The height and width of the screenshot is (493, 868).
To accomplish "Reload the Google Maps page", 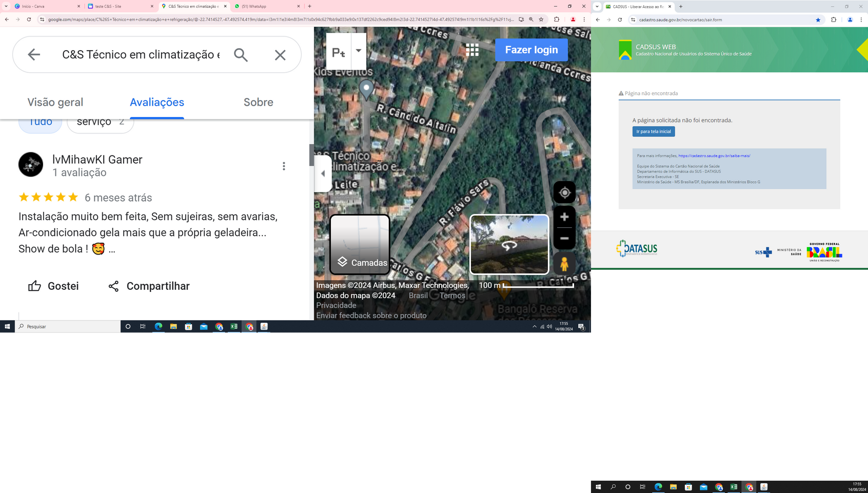I will (29, 19).
